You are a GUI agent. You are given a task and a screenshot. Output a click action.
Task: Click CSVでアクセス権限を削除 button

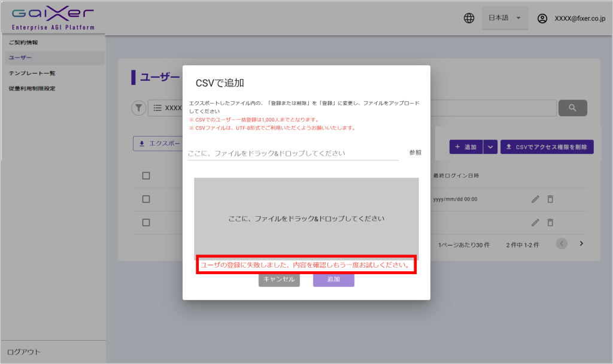click(x=547, y=147)
